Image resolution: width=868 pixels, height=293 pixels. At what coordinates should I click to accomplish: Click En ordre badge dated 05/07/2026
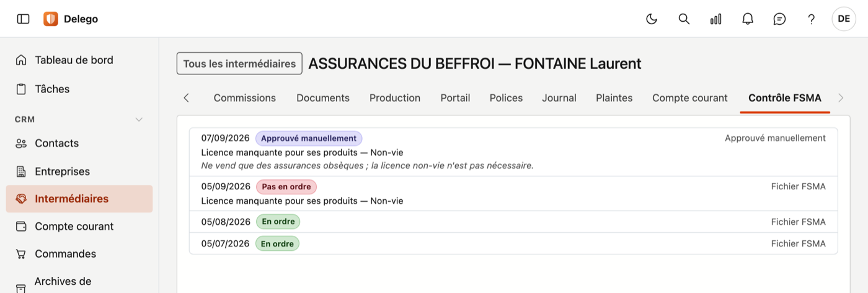tap(277, 244)
